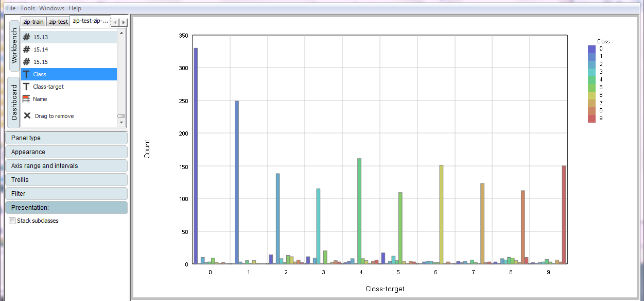Click the numeric icon for column 15.13
The height and width of the screenshot is (301, 644).
click(x=26, y=37)
